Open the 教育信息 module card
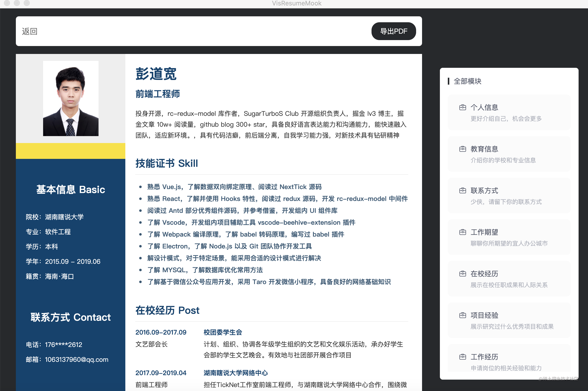 point(509,154)
